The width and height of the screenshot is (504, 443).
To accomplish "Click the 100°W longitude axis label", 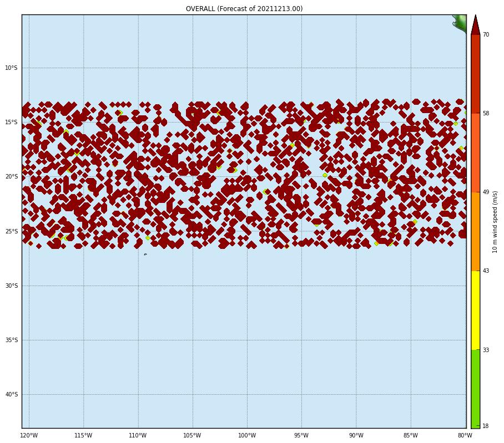I will pos(247,435).
